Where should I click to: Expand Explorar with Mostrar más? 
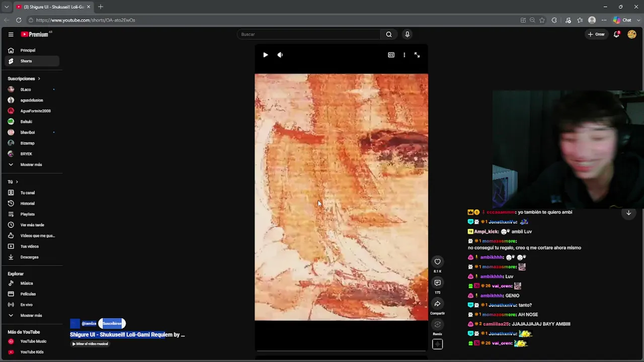coord(32,315)
